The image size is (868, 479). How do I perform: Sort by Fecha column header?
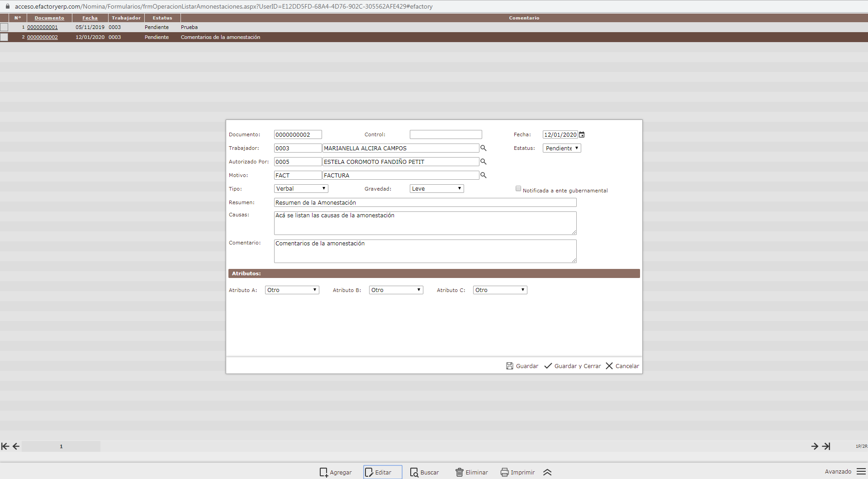90,18
